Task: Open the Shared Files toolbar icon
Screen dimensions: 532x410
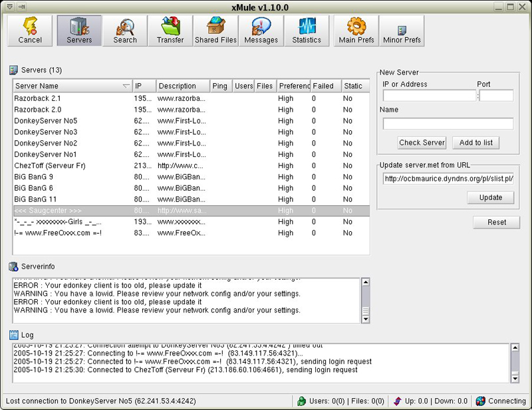Action: [x=215, y=31]
